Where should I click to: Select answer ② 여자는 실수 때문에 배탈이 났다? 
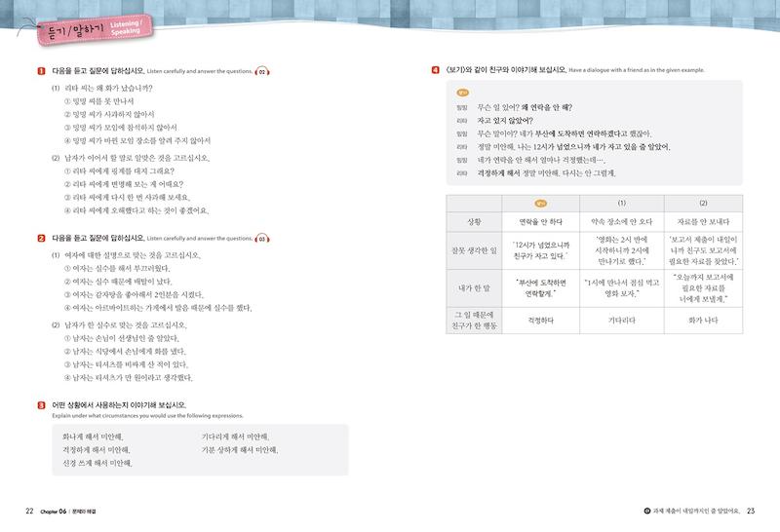pos(118,282)
